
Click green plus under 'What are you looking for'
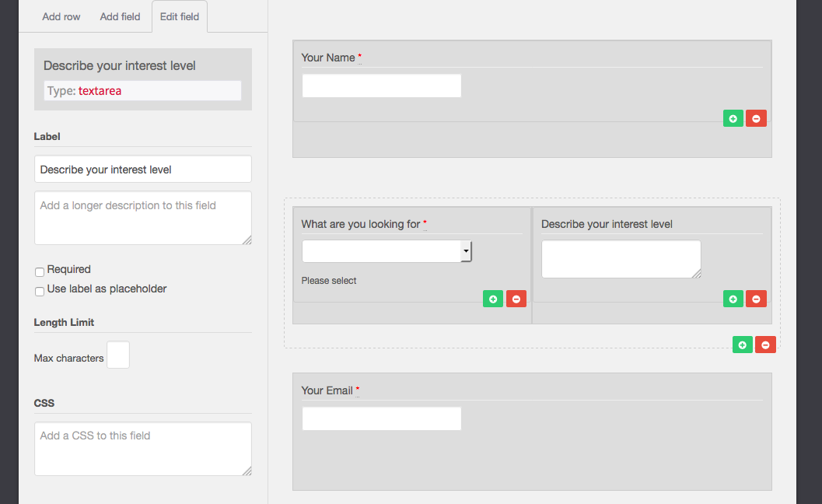(493, 299)
